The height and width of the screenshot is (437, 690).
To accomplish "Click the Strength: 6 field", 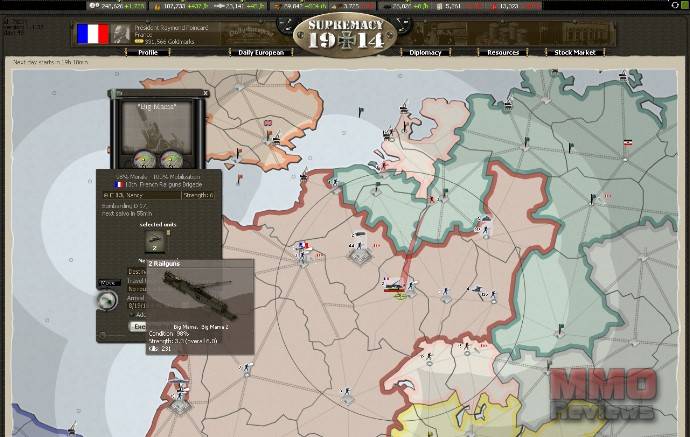I will point(199,195).
